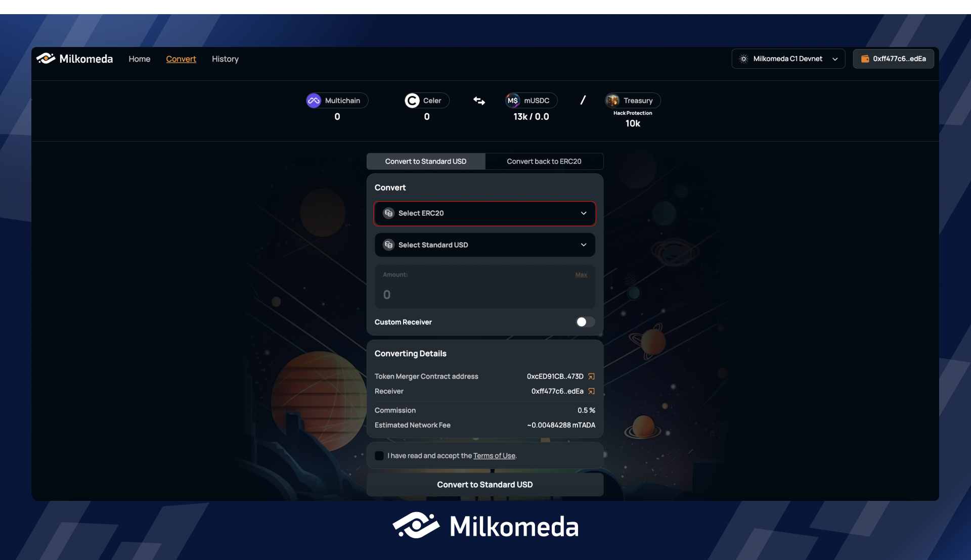Click the coins icon in Select ERC20
Screen dimensions: 971x560
[x=388, y=213]
